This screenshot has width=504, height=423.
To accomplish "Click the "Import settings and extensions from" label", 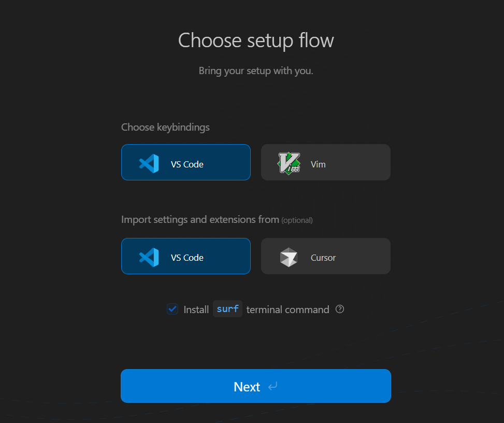I will pos(200,220).
